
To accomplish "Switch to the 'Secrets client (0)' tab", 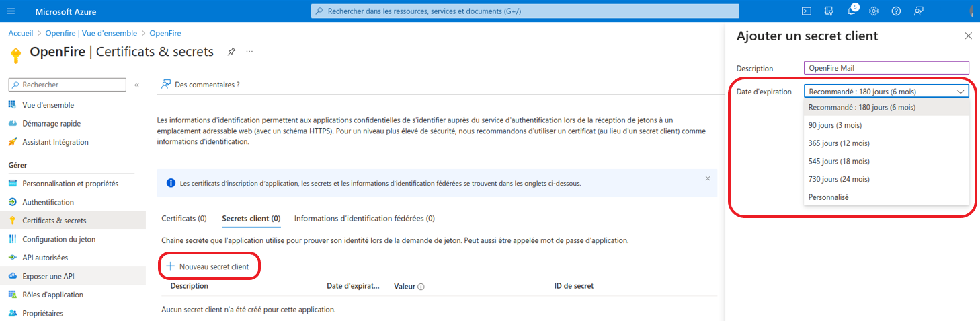I will pyautogui.click(x=251, y=219).
